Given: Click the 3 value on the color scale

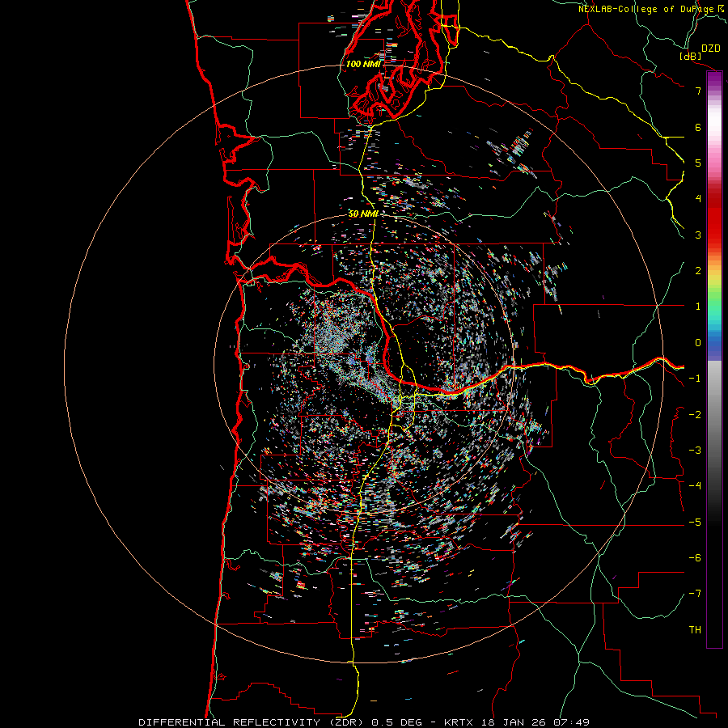Looking at the screenshot, I should [x=698, y=235].
